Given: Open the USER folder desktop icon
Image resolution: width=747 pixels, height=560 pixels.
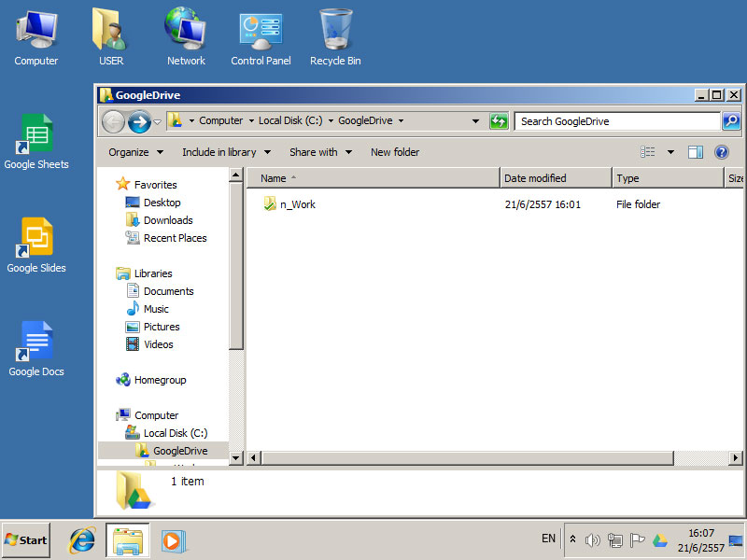Looking at the screenshot, I should (111, 38).
